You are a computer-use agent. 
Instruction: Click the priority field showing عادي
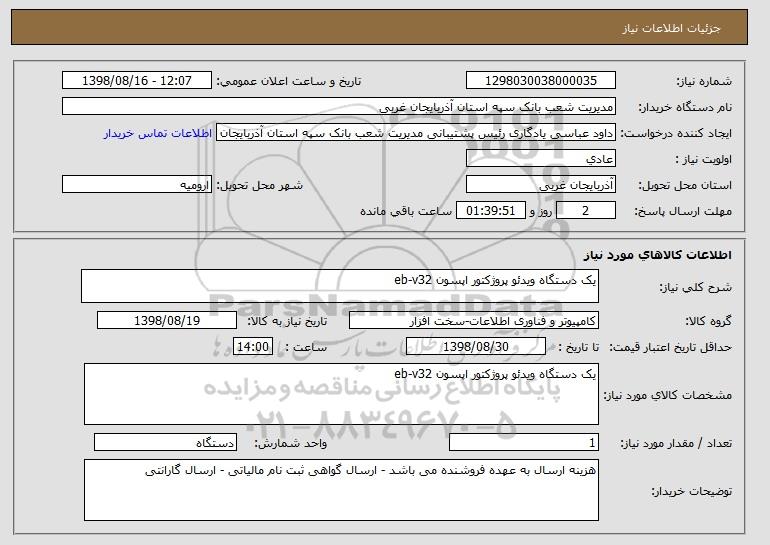pos(541,159)
